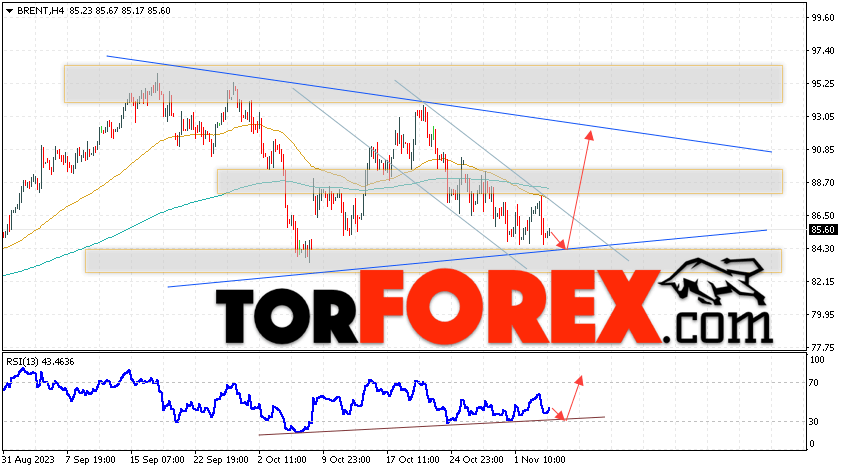Click the 24 Oct 23:00 time label
The width and height of the screenshot is (846, 471).
pos(477,460)
